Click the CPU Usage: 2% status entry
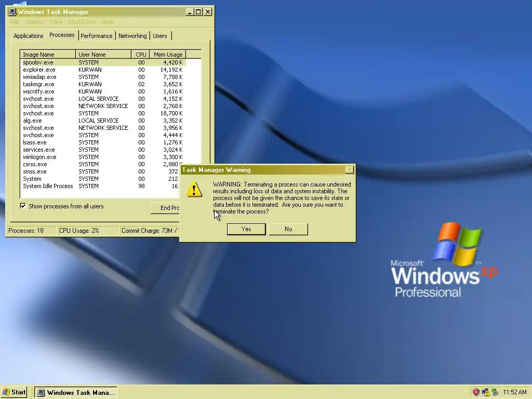This screenshot has width=532, height=399. (88, 231)
